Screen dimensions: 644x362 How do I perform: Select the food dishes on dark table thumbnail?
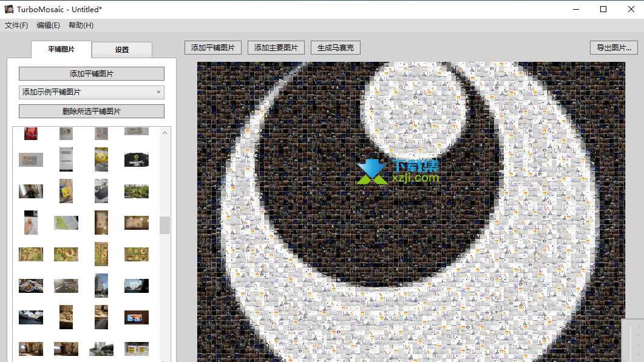(x=31, y=286)
